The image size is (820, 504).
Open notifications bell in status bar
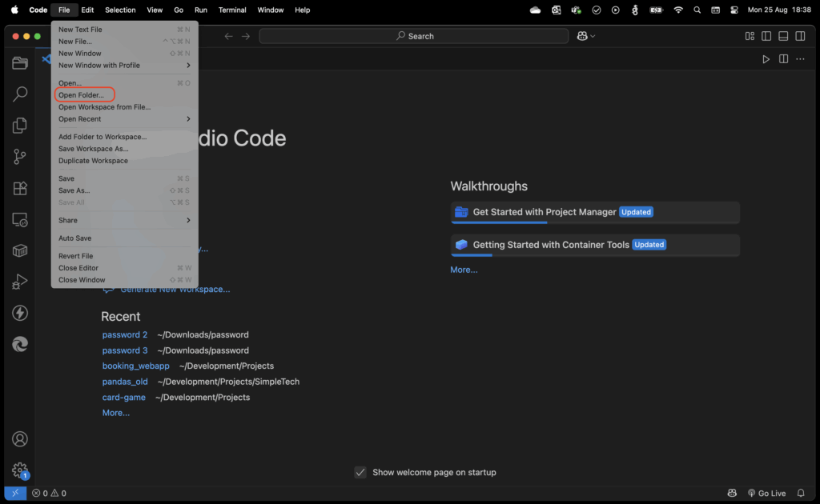[x=801, y=493]
